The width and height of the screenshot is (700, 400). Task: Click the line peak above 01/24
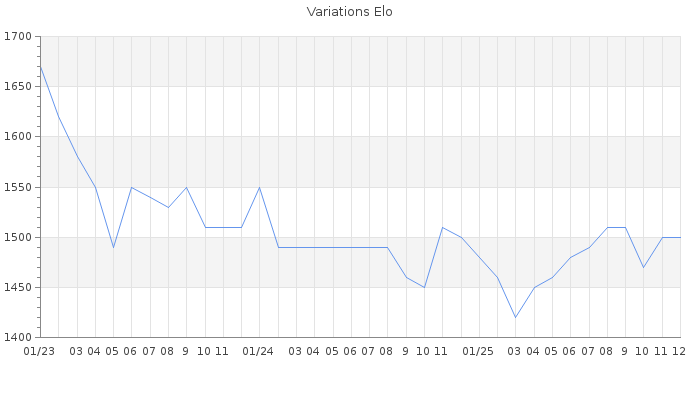coord(259,187)
